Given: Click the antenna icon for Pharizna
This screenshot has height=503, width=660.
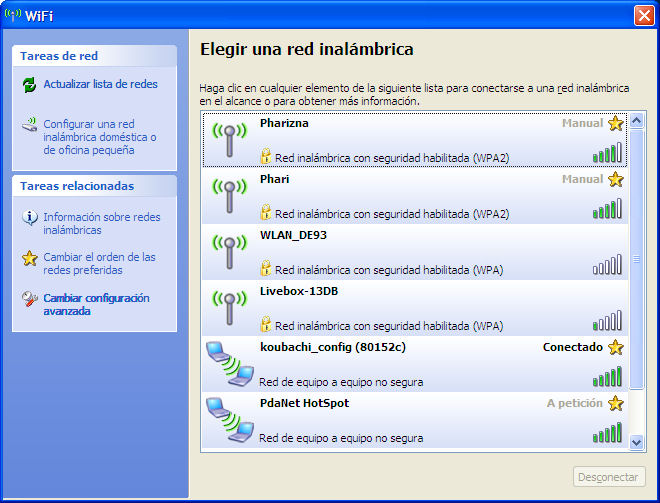Looking at the screenshot, I should (x=229, y=140).
